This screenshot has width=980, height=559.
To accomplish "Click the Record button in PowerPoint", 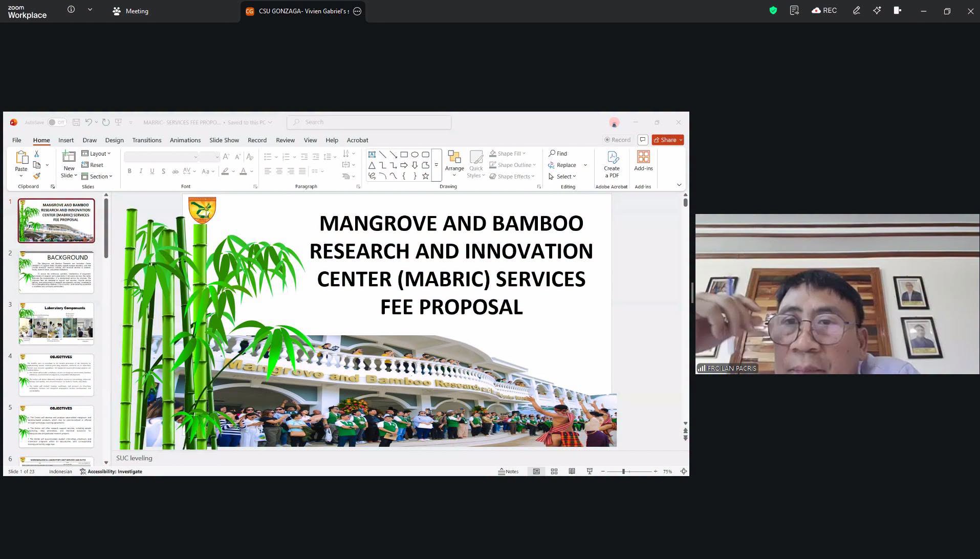I will pyautogui.click(x=618, y=140).
